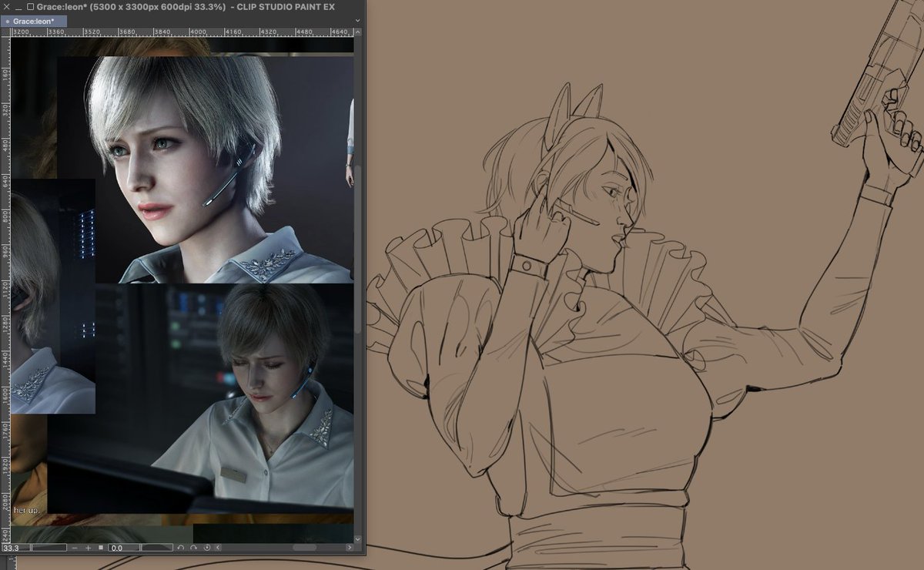Click the large blonde woman reference photo
Image resolution: width=924 pixels, height=570 pixels.
point(206,169)
